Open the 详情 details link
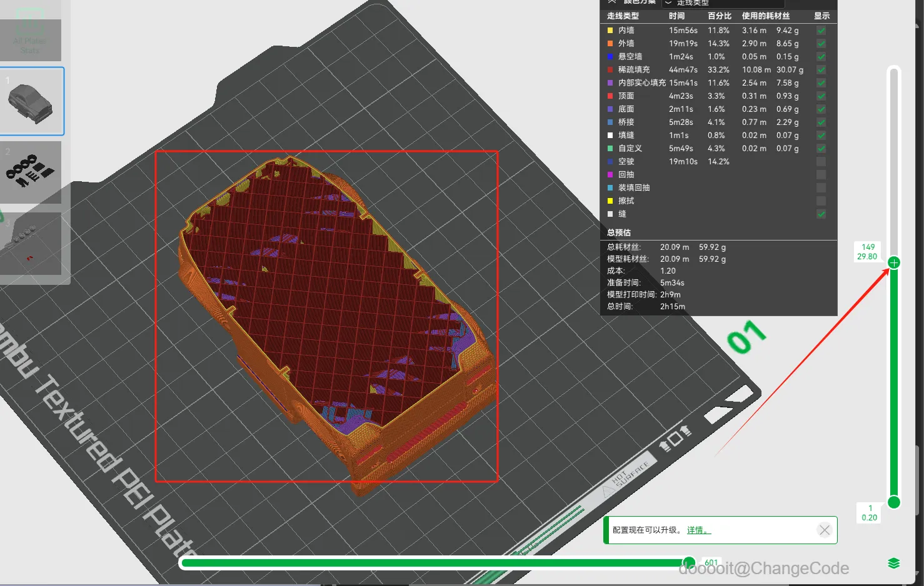Screen dimensions: 924x586 click(x=698, y=530)
